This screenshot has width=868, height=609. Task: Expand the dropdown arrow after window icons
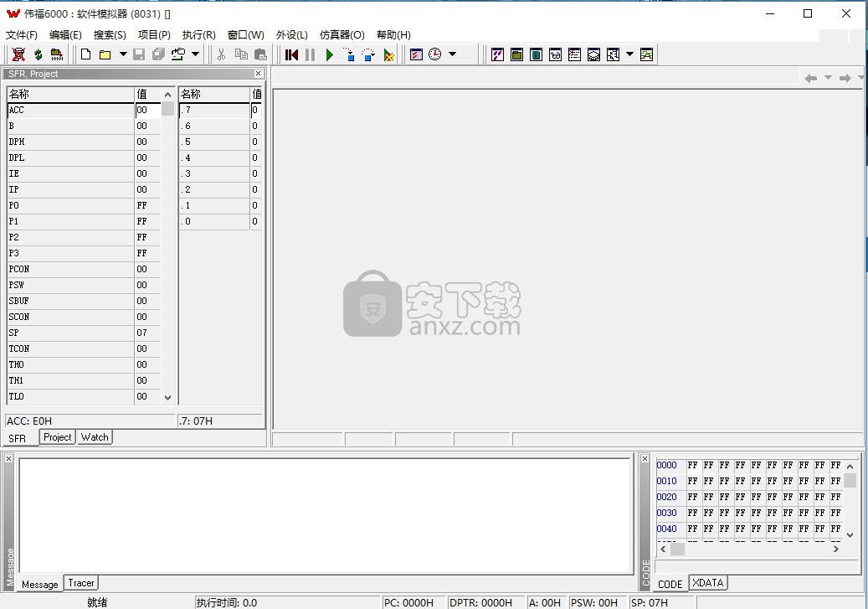(629, 54)
